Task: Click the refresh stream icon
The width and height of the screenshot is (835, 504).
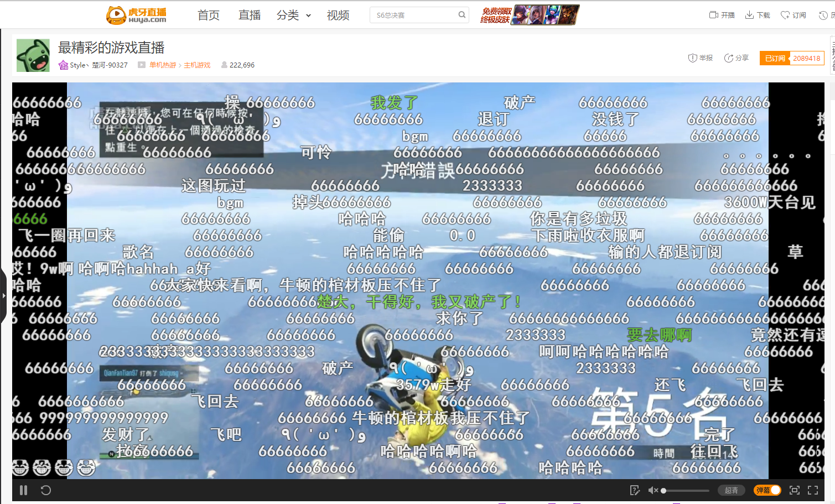Action: coord(46,490)
